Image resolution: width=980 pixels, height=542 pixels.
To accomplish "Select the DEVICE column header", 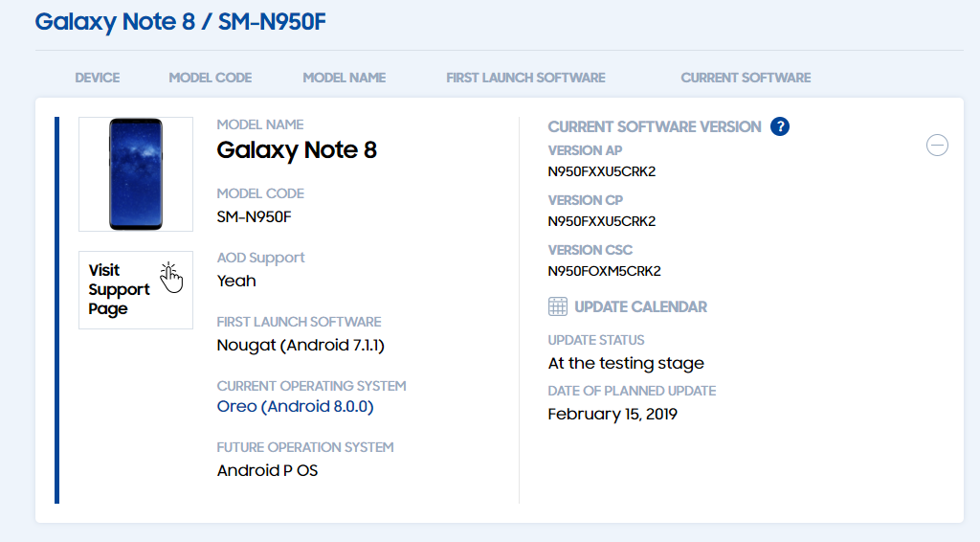I will click(x=98, y=78).
